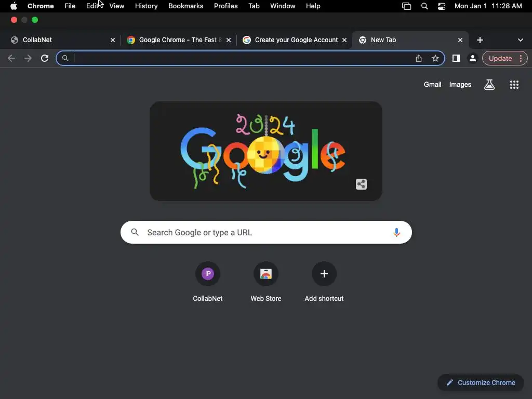Screen dimensions: 532x399
Task: Click Customize Chrome button
Action: point(481,383)
